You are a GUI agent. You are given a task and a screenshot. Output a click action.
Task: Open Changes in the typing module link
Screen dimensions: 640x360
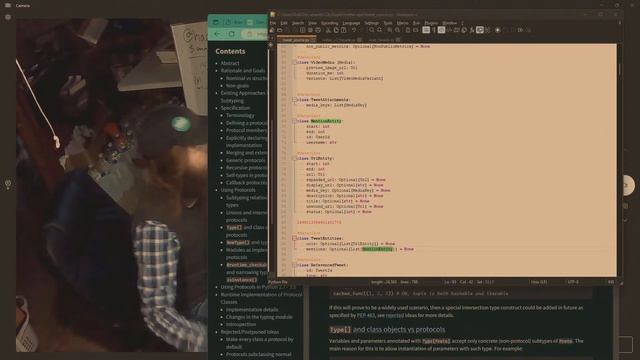[259, 317]
